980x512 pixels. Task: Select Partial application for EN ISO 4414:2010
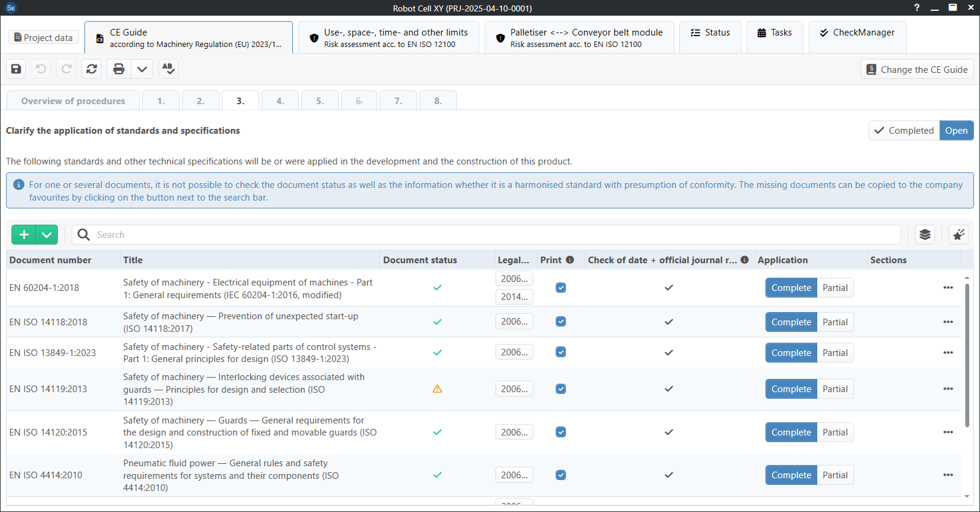coord(835,475)
